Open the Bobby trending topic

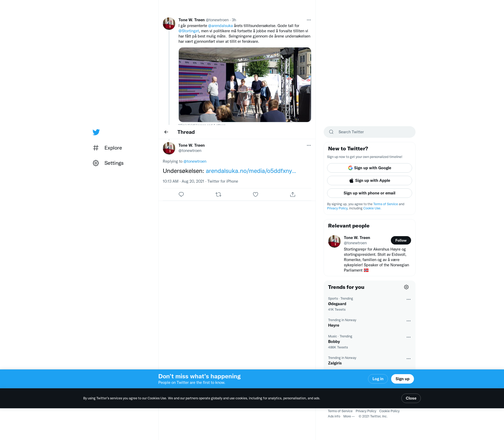pos(334,342)
